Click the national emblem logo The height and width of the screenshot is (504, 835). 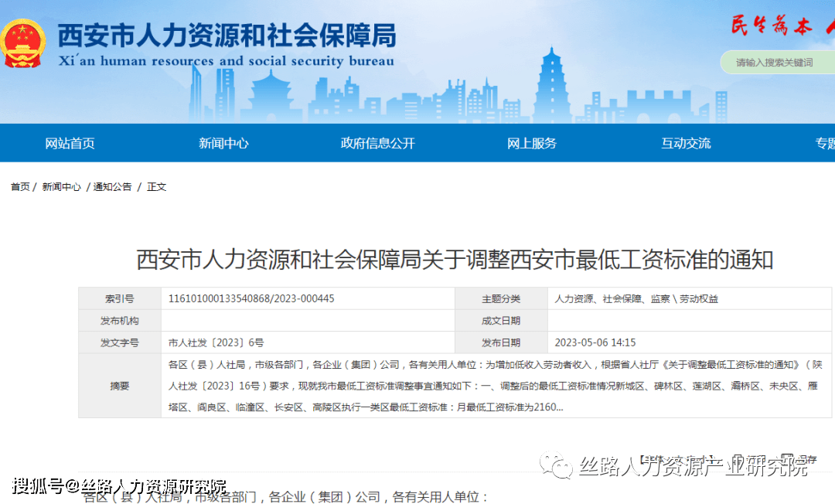23,43
